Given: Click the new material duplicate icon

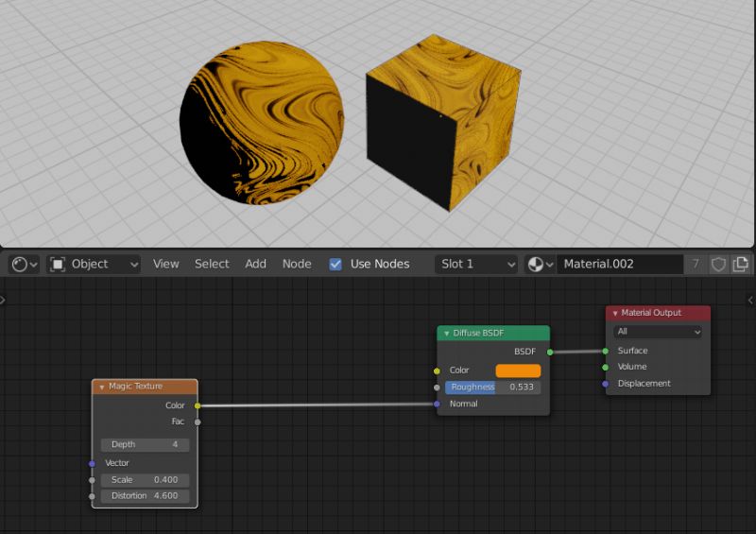Looking at the screenshot, I should coord(740,265).
